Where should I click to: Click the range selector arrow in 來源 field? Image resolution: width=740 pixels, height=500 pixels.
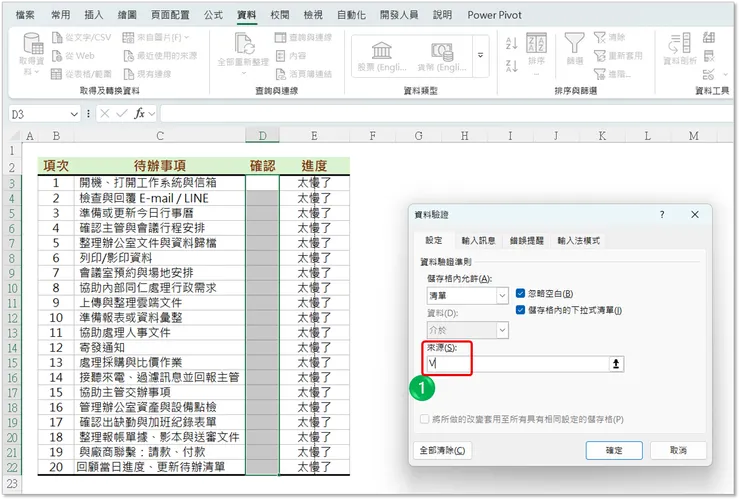coord(616,364)
